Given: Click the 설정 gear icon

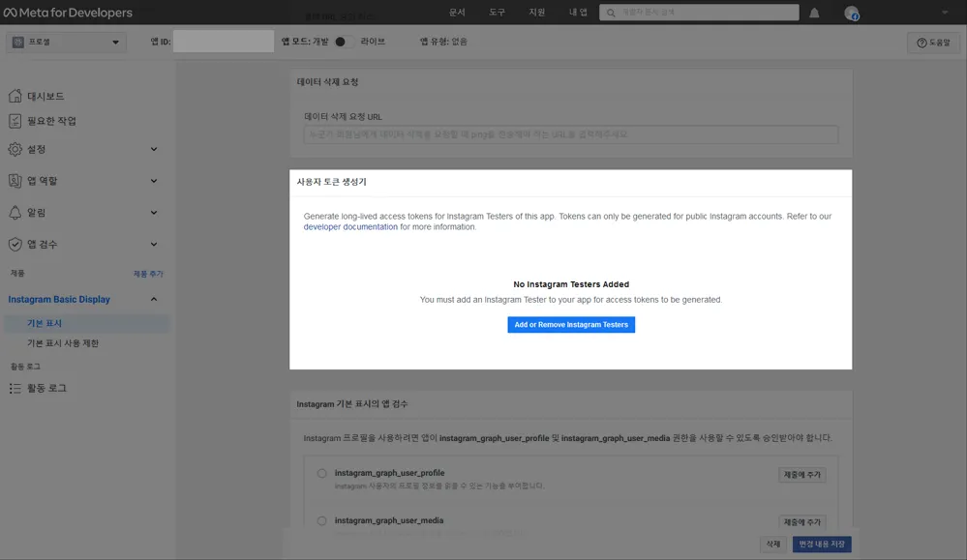Looking at the screenshot, I should coord(15,149).
